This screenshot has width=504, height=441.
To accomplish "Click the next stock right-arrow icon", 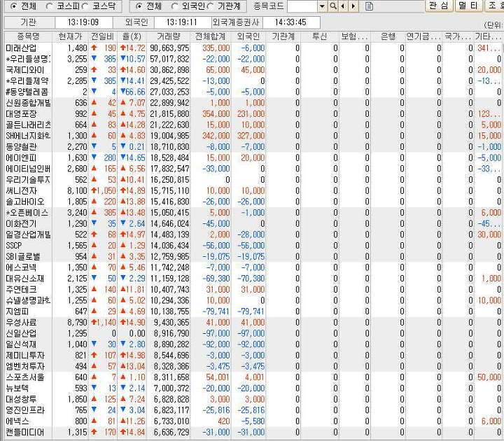I will pos(353,6).
